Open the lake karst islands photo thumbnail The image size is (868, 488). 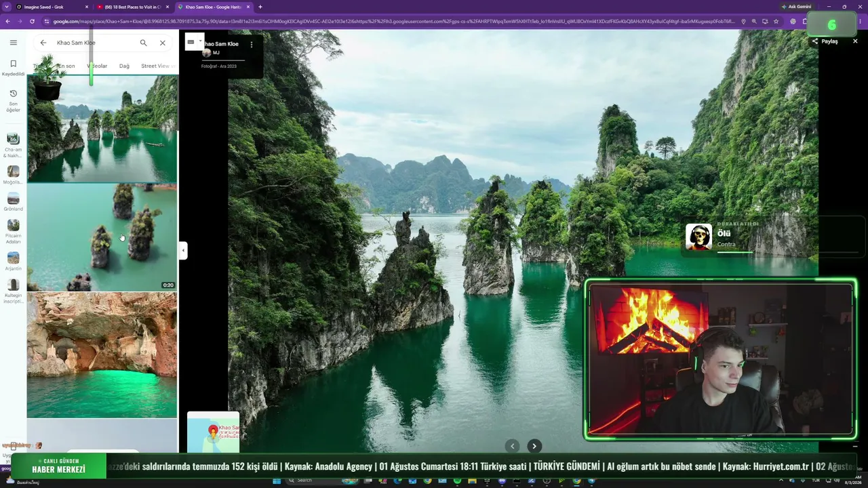102,128
